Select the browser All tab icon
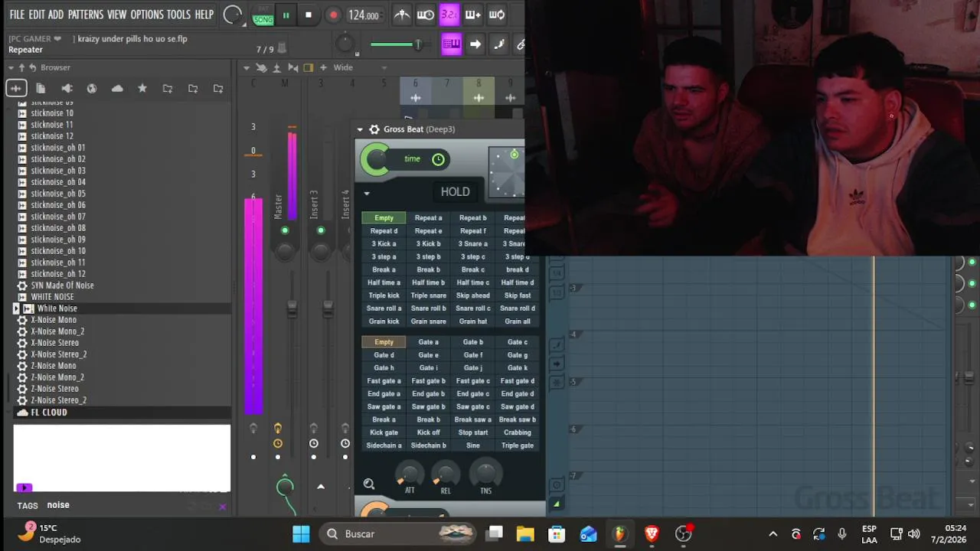 [x=16, y=88]
